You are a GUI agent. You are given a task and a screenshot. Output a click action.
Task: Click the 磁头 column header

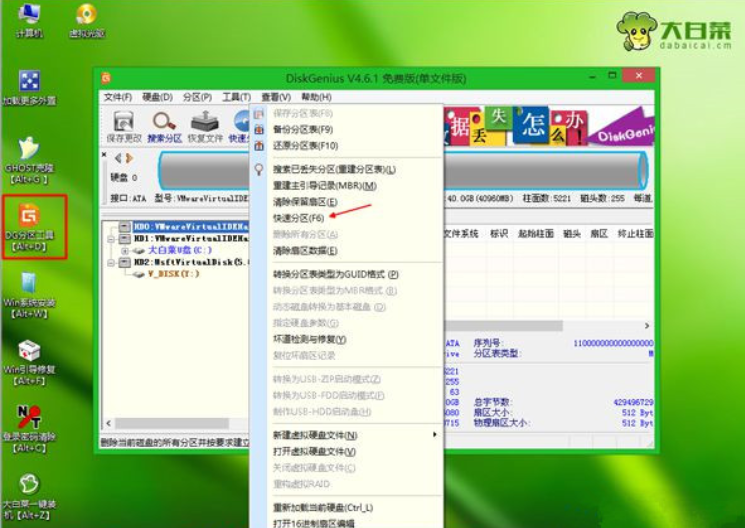pyautogui.click(x=572, y=233)
